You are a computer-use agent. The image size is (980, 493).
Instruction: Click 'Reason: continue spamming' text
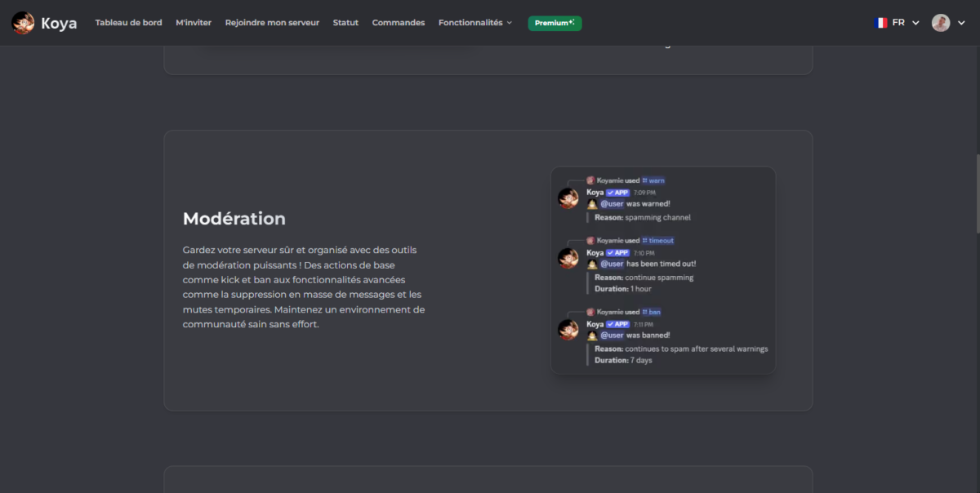point(644,278)
